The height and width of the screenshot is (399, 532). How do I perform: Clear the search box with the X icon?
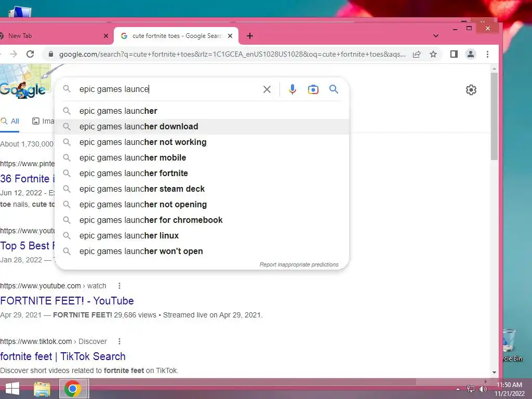point(267,89)
